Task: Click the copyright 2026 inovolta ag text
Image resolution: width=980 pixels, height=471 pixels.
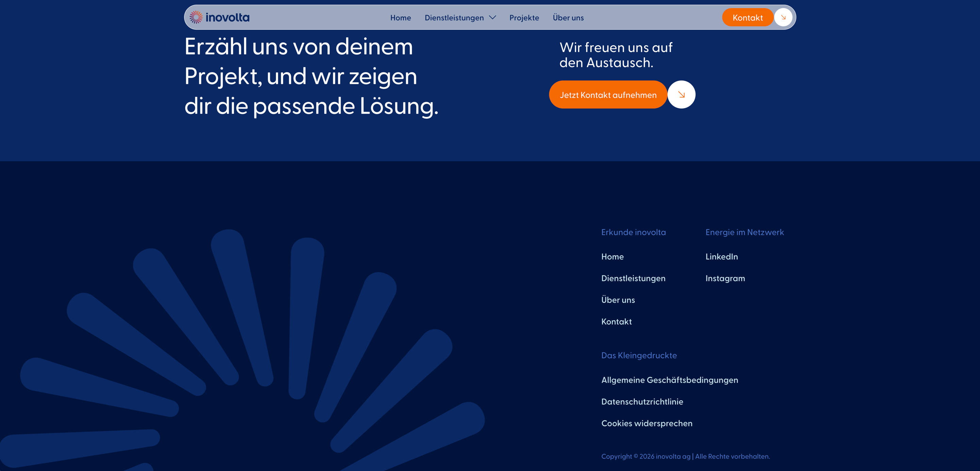Action: coord(685,457)
